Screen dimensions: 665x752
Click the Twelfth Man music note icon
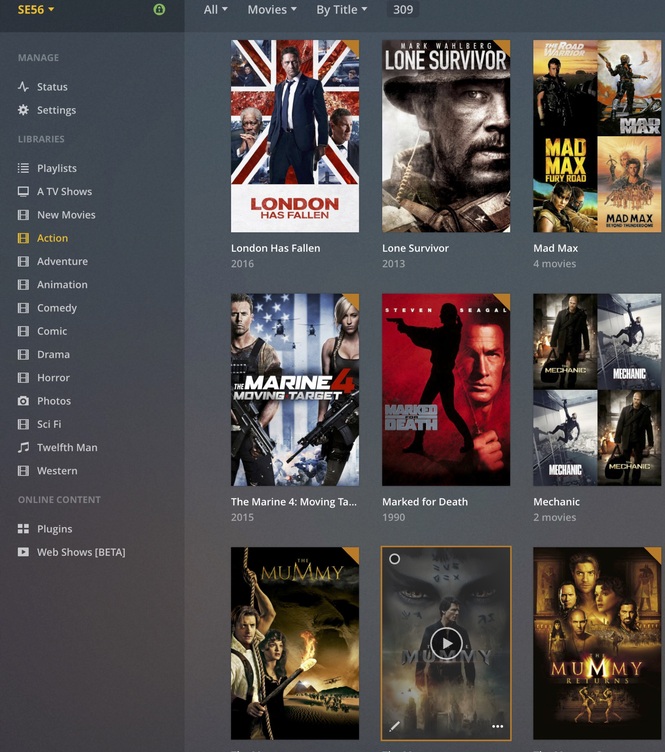[23, 447]
